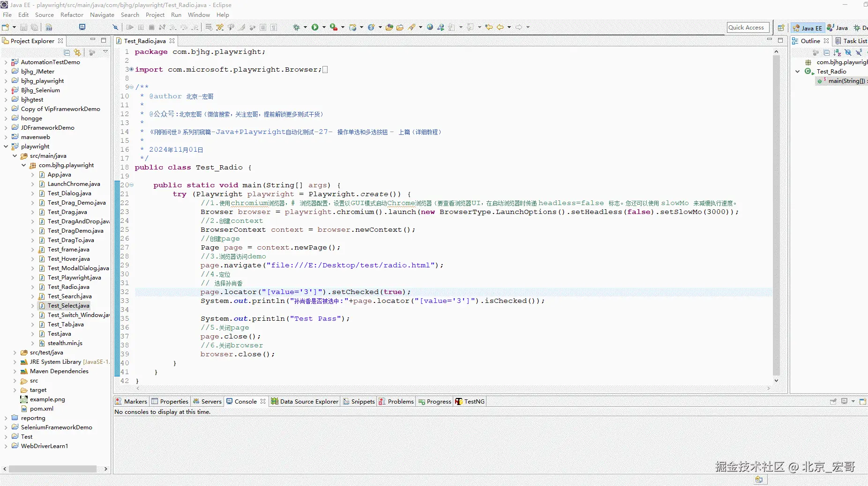Click the Last Edit Location arrow icon
Viewport: 868px width, 486px height.
click(x=488, y=27)
